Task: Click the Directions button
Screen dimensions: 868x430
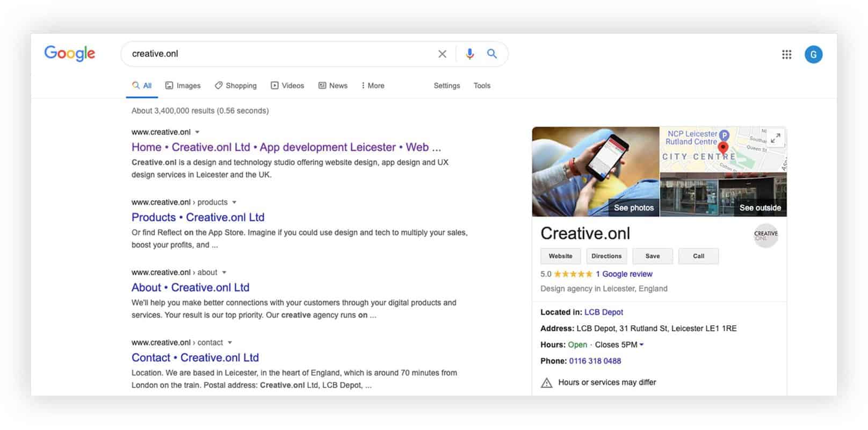Action: 606,256
